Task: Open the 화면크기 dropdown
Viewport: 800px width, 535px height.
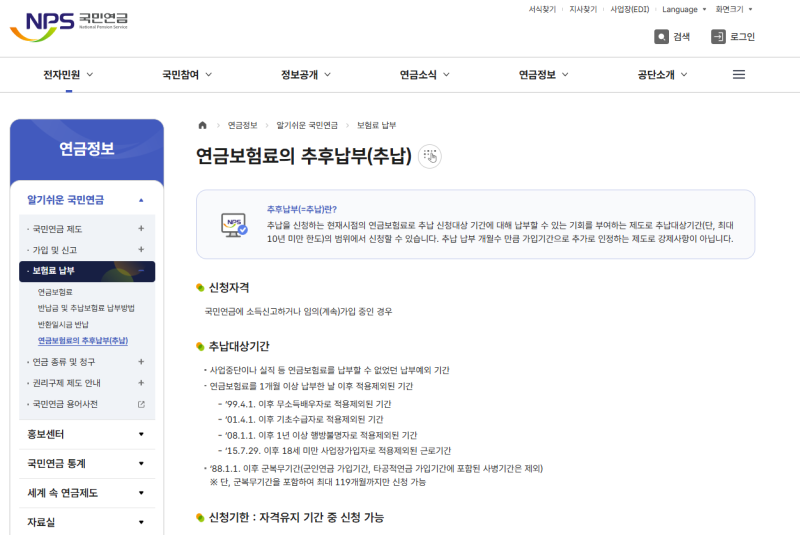Action: 734,9
